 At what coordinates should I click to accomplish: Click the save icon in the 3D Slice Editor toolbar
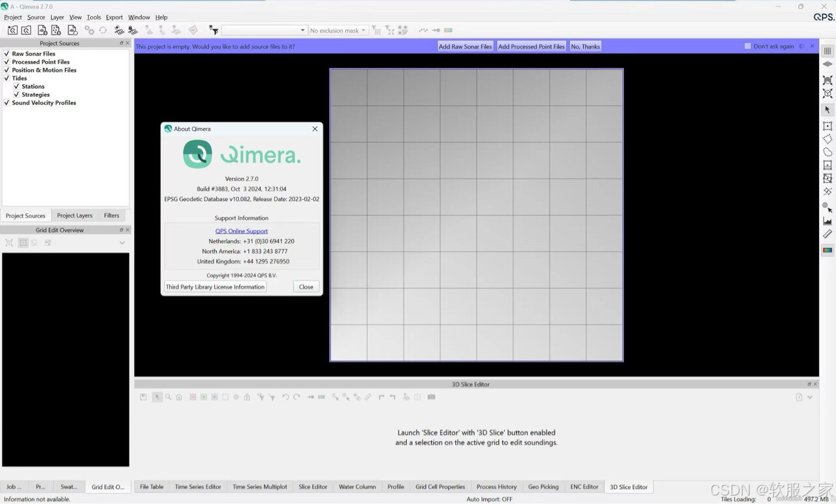point(144,397)
